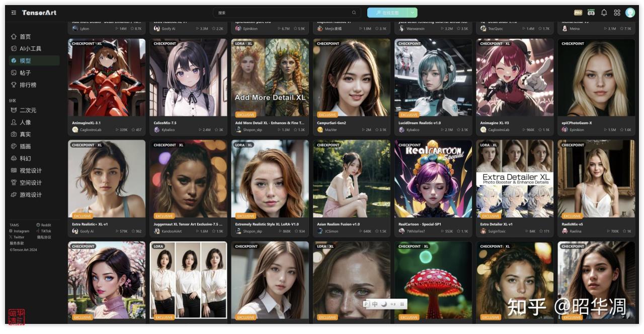The height and width of the screenshot is (334, 644).
Task: Open the CalicoMix-7.5 model thumbnail
Action: coord(188,78)
